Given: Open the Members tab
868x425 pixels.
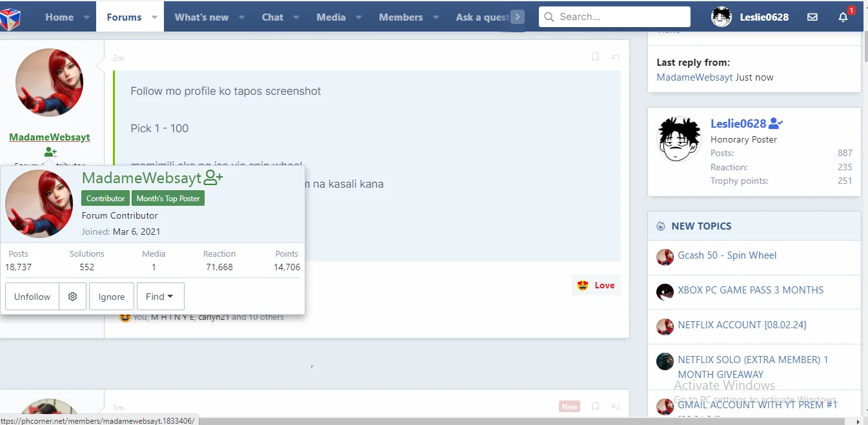Looking at the screenshot, I should pos(401,17).
